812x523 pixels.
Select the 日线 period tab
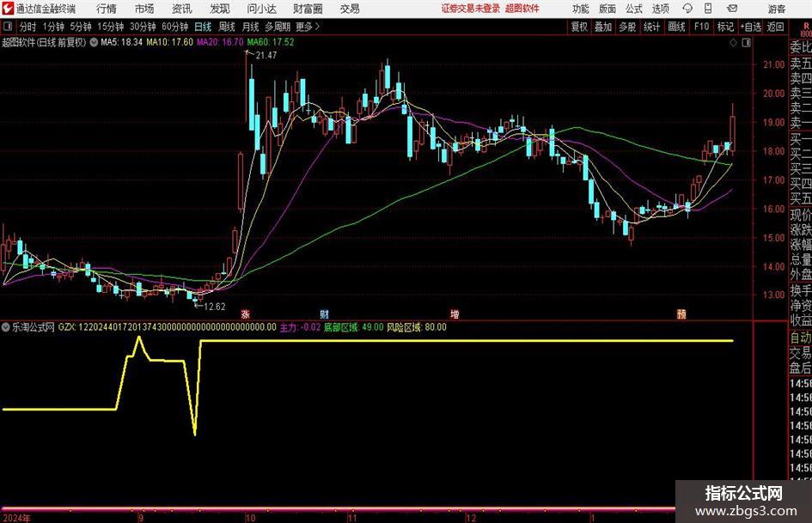203,27
